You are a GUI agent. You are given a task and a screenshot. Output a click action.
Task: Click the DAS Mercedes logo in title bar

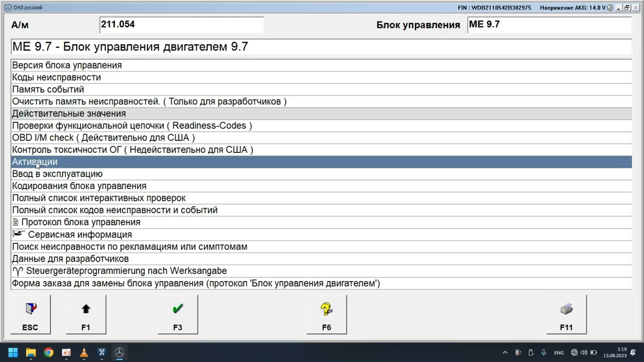(x=8, y=8)
